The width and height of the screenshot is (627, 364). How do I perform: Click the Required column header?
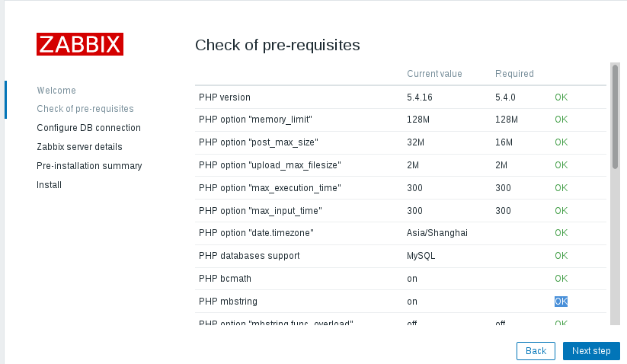pyautogui.click(x=514, y=74)
